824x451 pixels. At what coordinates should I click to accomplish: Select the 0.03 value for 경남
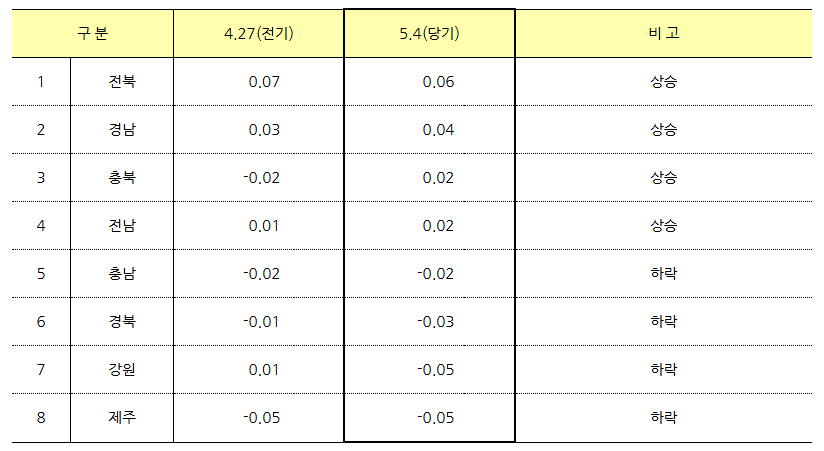[264, 130]
